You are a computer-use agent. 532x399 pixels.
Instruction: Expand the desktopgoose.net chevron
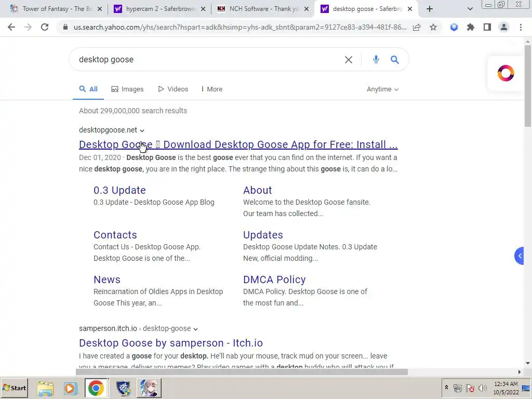coord(142,130)
